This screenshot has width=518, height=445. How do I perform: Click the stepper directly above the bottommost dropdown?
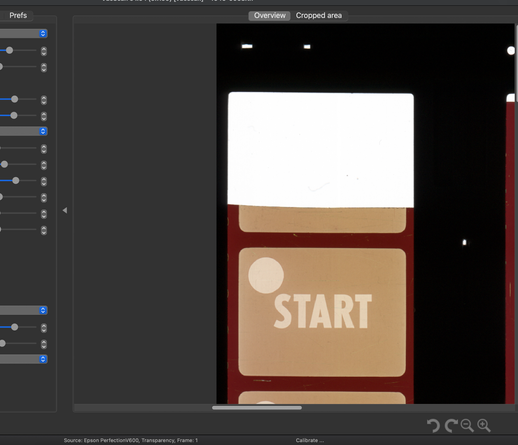44,344
